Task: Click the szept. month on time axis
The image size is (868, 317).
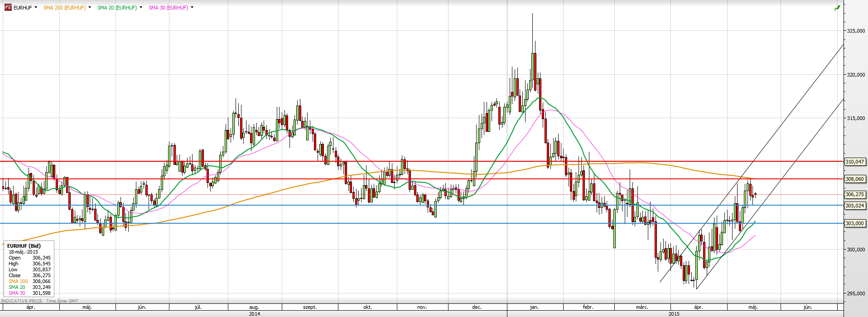Action: coord(310,307)
